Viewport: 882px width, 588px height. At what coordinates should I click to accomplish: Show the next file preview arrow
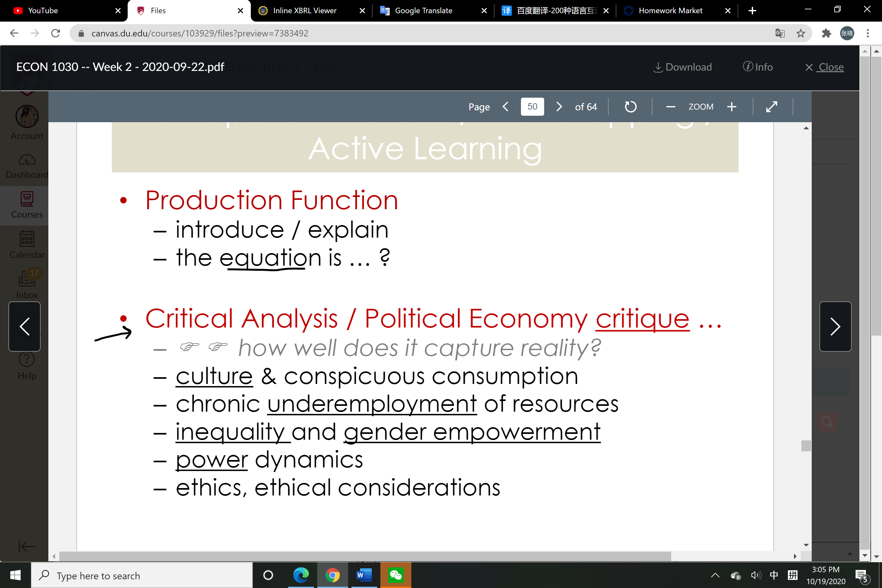click(835, 326)
